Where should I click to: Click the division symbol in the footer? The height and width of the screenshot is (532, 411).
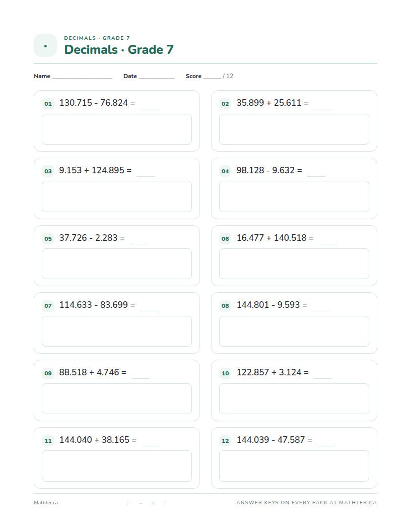165,503
